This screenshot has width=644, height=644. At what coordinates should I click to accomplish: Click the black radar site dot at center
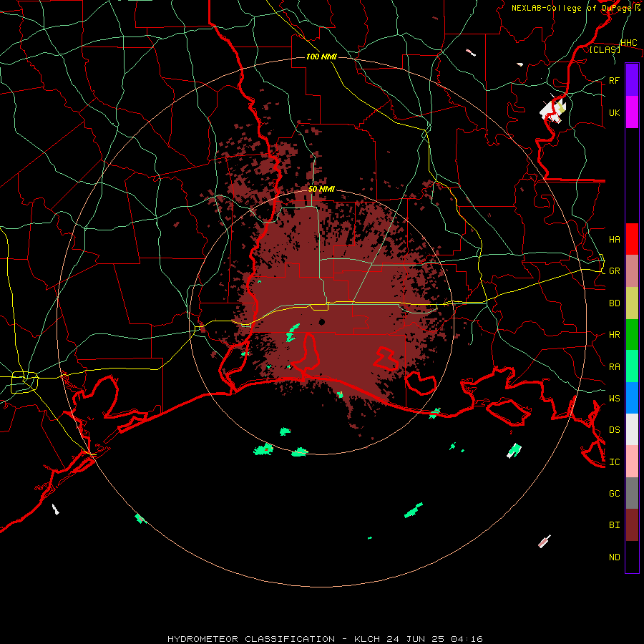[321, 321]
